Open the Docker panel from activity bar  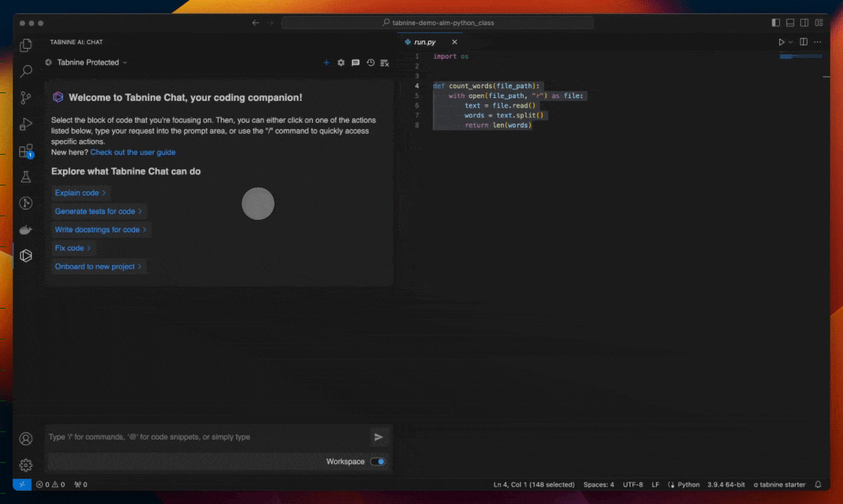click(x=26, y=230)
